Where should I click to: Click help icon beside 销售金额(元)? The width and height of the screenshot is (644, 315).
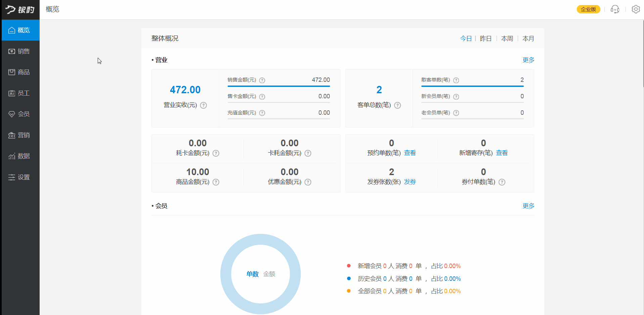tap(262, 80)
